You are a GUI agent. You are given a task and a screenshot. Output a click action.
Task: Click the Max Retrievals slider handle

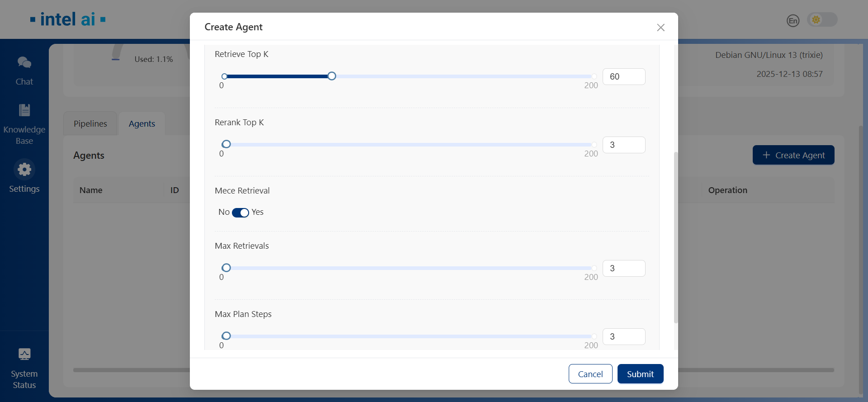pyautogui.click(x=226, y=268)
